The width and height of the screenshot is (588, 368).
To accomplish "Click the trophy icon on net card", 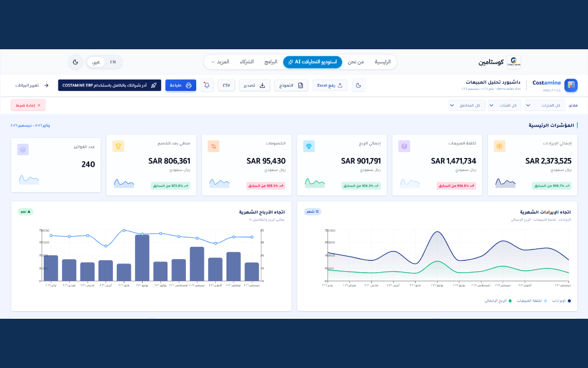I will [118, 146].
